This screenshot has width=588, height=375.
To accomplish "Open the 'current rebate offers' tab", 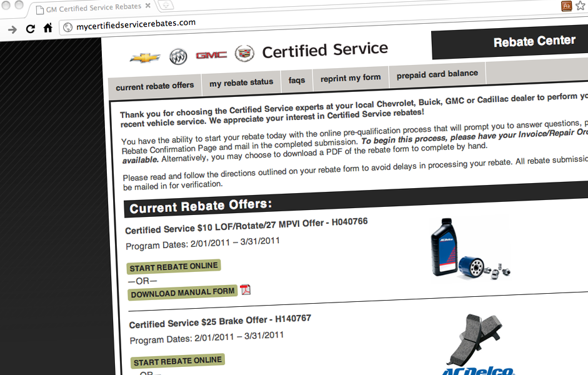I will pos(155,86).
